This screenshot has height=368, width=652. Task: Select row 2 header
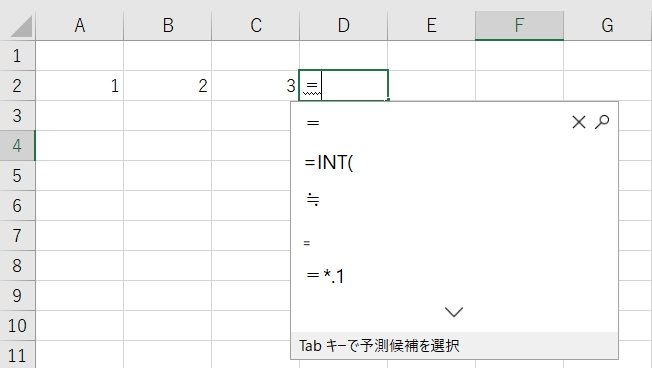point(17,86)
